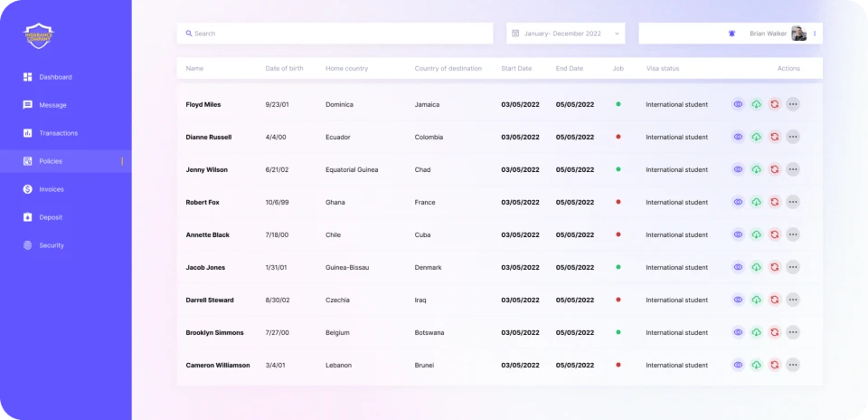Show Jacob Jones policy with the eye icon
The image size is (868, 420).
click(x=738, y=267)
